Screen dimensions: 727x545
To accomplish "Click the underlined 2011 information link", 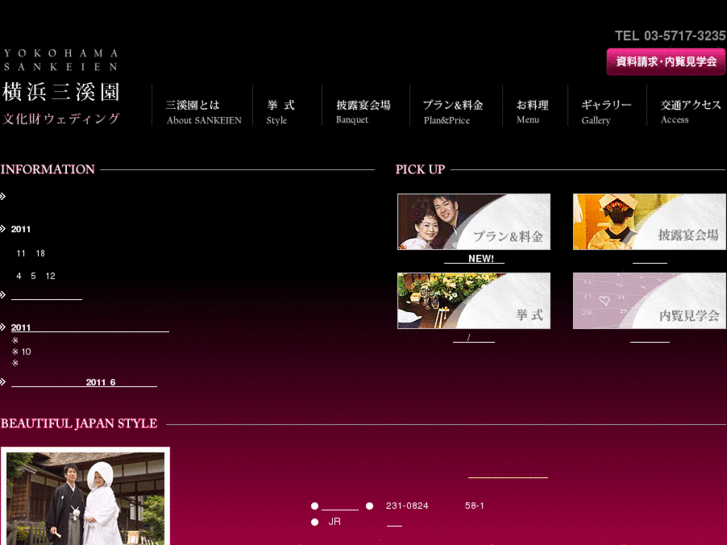I will pyautogui.click(x=90, y=327).
